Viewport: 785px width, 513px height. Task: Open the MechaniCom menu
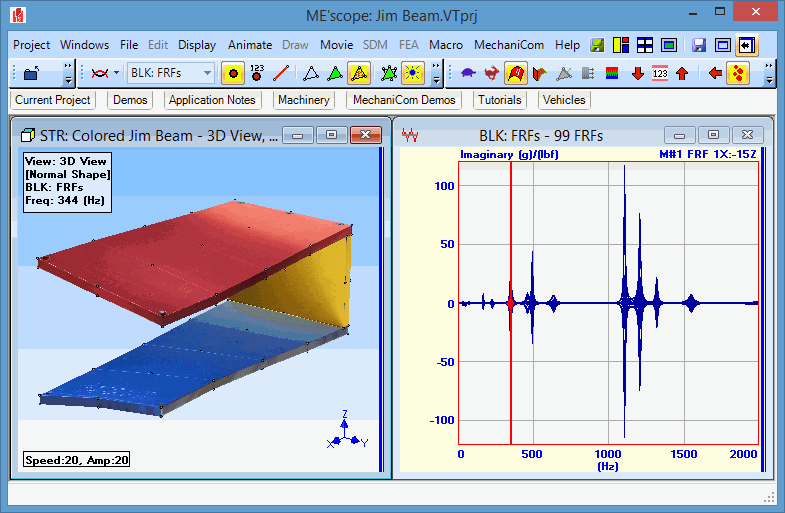click(509, 45)
